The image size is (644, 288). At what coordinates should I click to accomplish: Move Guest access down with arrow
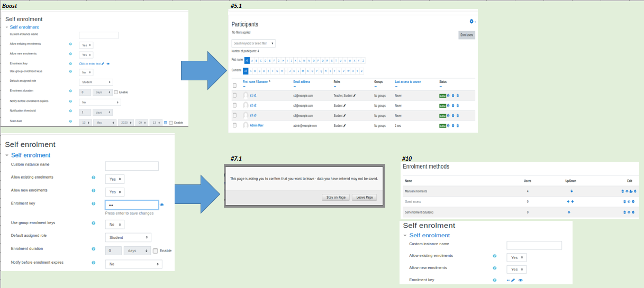point(573,202)
